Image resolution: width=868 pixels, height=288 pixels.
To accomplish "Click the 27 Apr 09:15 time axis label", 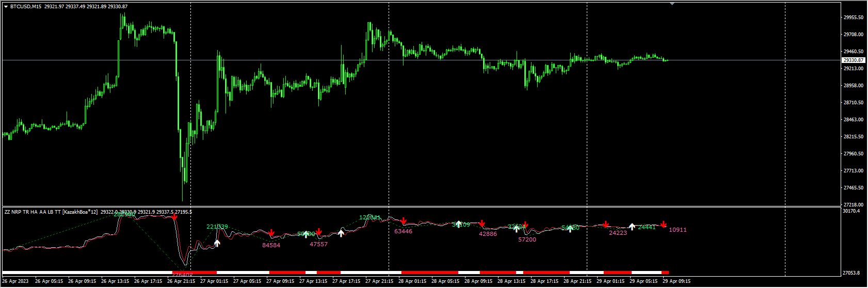I will (x=280, y=281).
